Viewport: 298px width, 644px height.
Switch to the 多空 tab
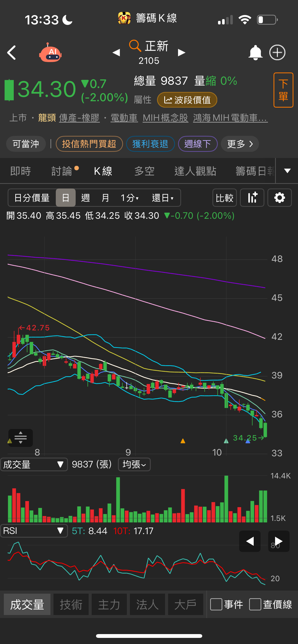144,171
